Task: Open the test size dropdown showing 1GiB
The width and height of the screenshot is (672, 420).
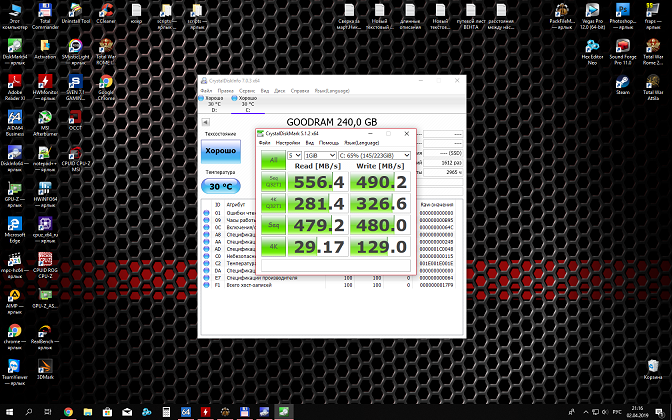Action: [x=320, y=155]
